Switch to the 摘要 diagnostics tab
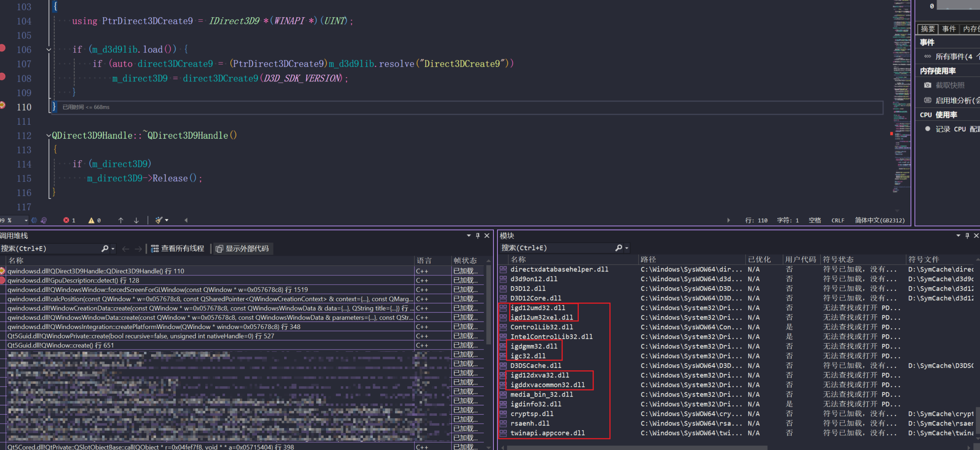Viewport: 980px width, 450px height. [927, 29]
